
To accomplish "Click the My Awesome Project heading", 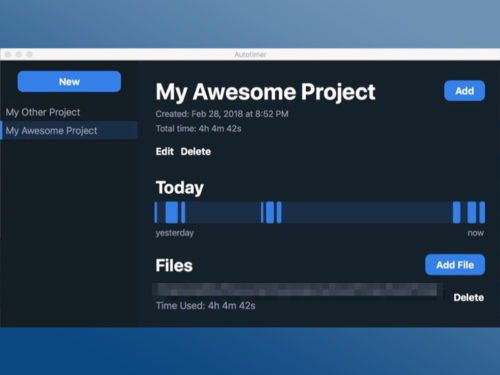I will click(266, 92).
